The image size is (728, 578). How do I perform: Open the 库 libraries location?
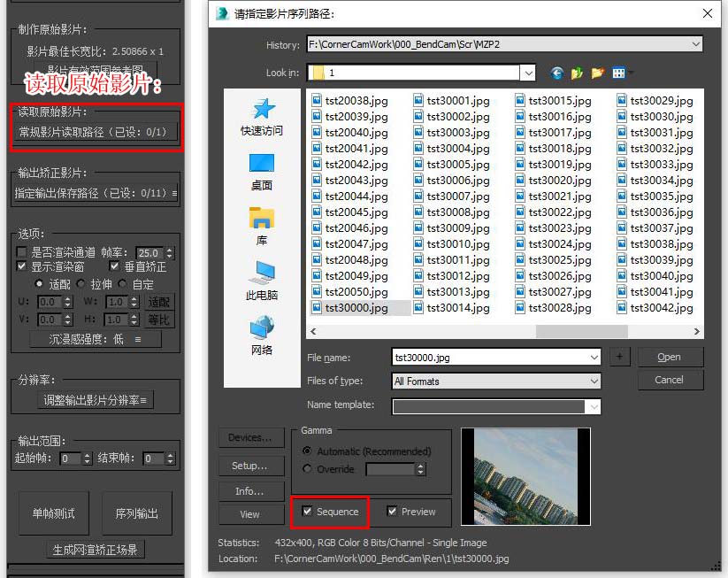[x=262, y=227]
